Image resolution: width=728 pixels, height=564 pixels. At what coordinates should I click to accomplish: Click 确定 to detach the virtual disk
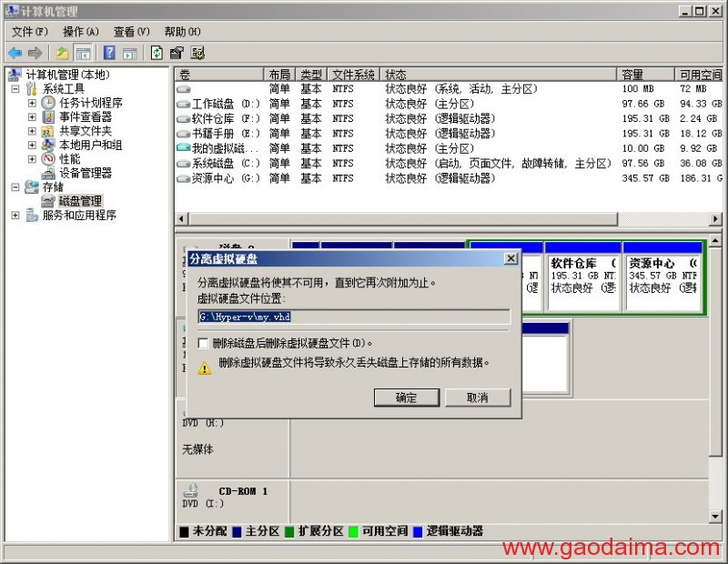pyautogui.click(x=406, y=398)
